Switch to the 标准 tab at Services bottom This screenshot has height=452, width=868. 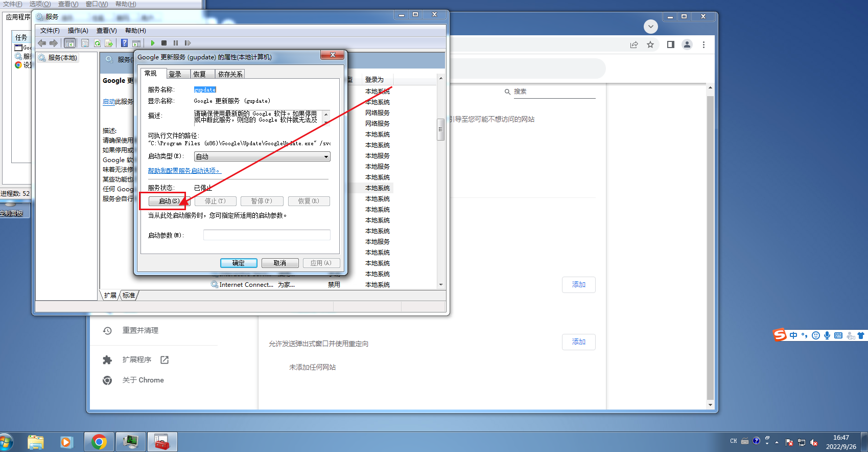(x=129, y=296)
